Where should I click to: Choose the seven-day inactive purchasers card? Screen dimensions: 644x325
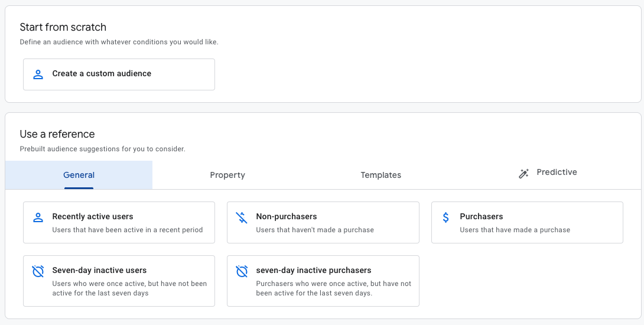(x=323, y=281)
